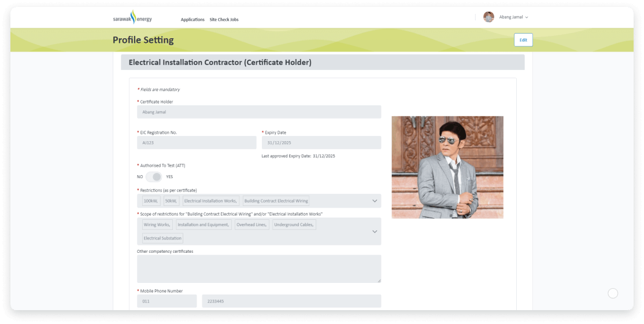Toggle the Authorised To Test switch
This screenshot has width=644, height=324.
point(154,177)
